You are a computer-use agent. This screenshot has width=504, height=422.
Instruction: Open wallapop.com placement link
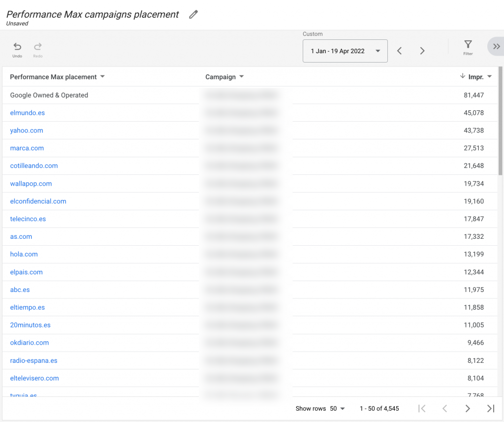pos(31,184)
